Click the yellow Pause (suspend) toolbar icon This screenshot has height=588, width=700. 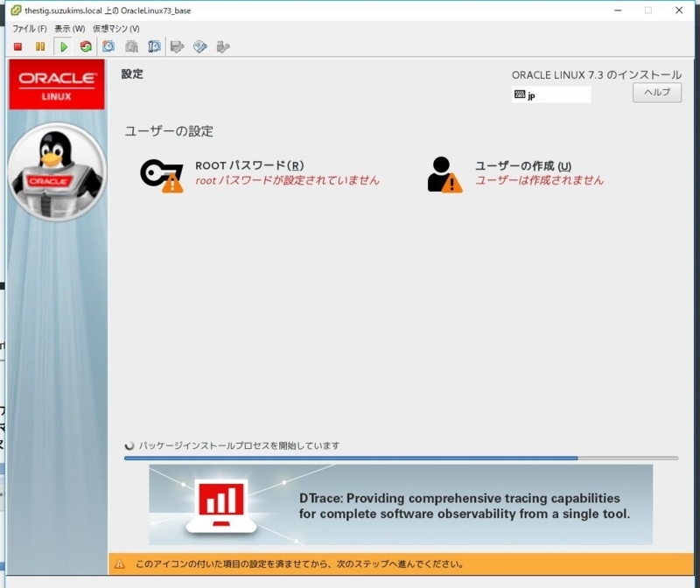click(40, 46)
